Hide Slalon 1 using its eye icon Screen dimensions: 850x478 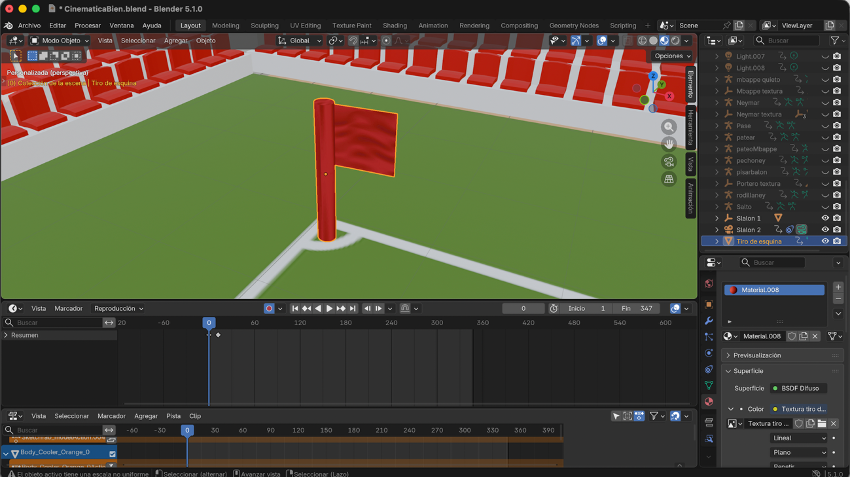coord(826,218)
